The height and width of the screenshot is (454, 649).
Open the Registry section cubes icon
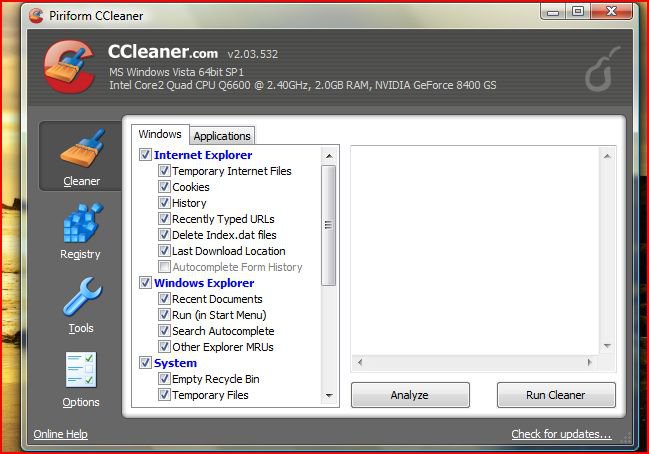[x=82, y=222]
